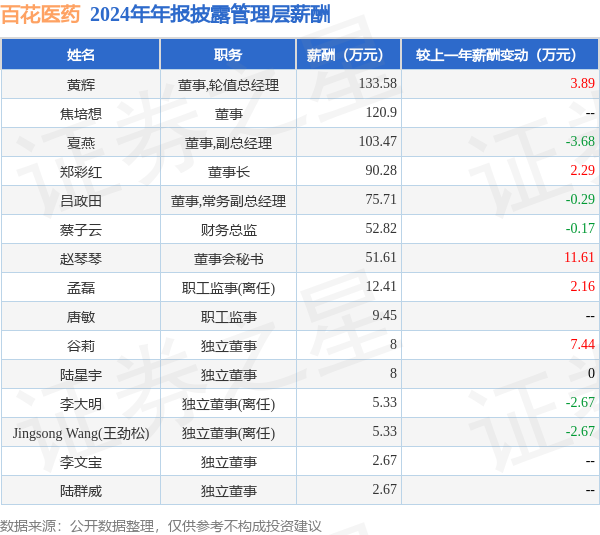The width and height of the screenshot is (600, 535).
Task: Click the salary value 12.41
Action: coord(381,287)
